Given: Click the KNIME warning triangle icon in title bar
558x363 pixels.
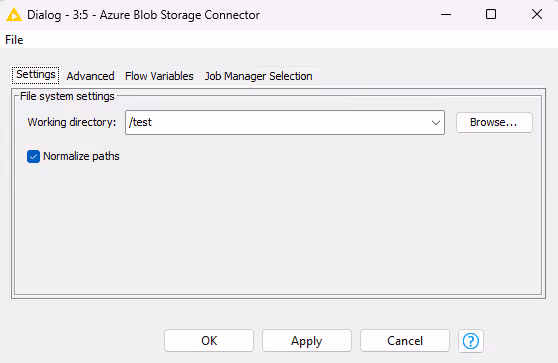Looking at the screenshot, I should 14,15.
